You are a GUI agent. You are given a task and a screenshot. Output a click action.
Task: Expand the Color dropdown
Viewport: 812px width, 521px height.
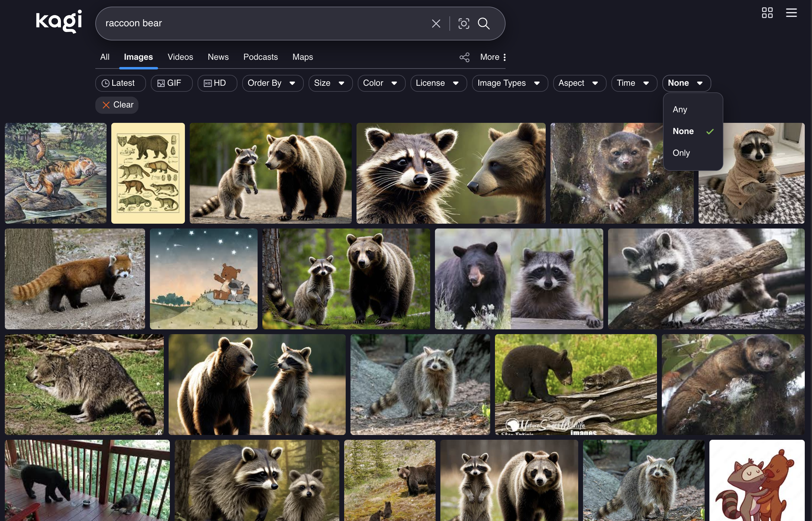(x=381, y=83)
